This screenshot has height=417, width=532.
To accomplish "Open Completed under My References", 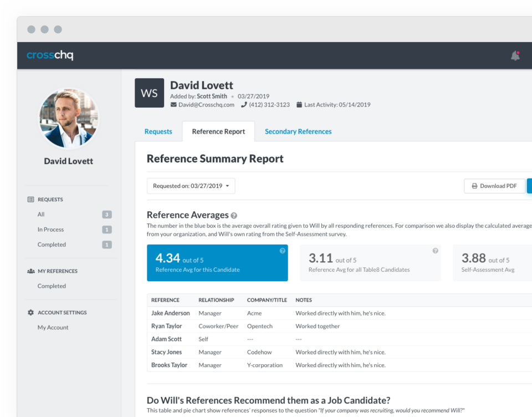I will coord(52,286).
